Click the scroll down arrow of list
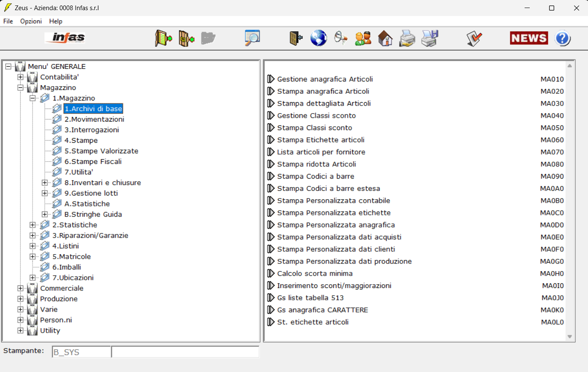Viewport: 588px width, 372px height. (x=569, y=337)
